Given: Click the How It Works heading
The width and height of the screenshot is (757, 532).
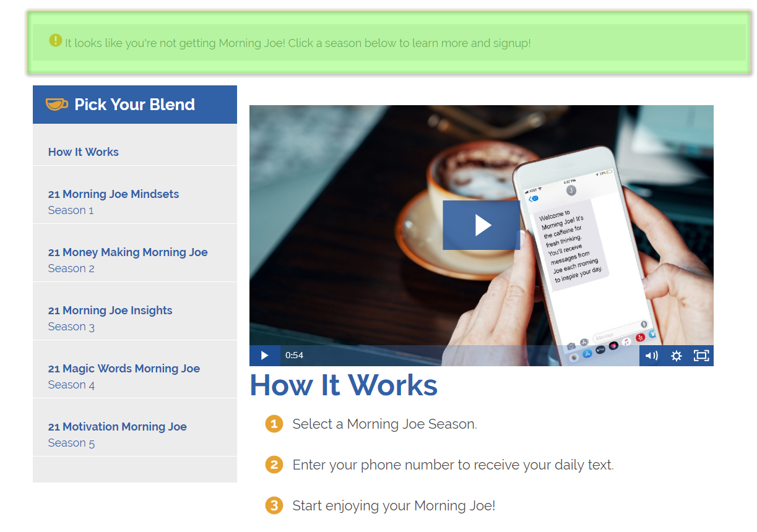Looking at the screenshot, I should (x=344, y=385).
